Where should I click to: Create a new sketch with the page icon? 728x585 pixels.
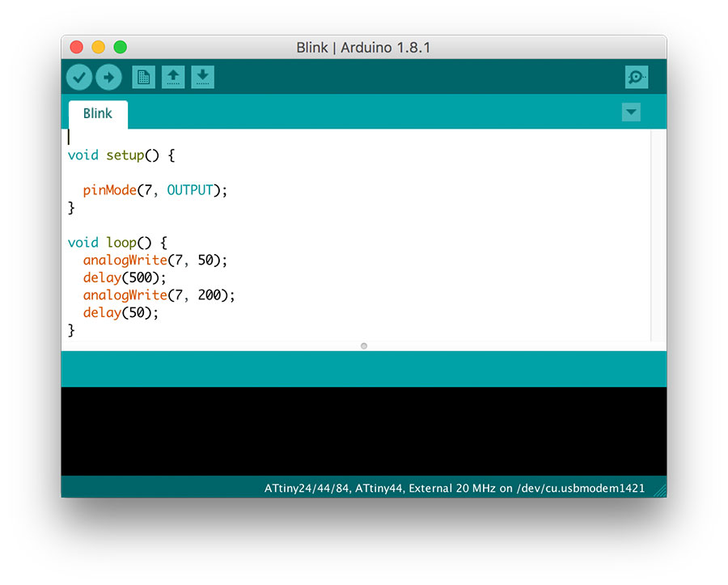pyautogui.click(x=143, y=77)
